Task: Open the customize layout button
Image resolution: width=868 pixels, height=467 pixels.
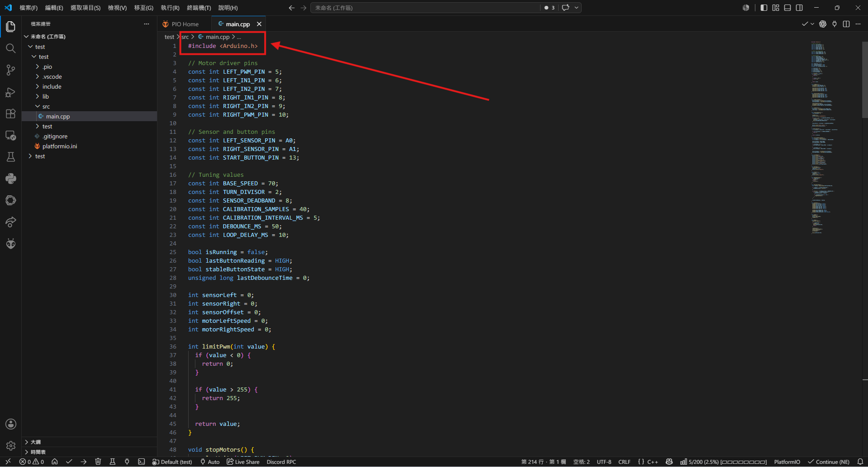Action: coord(776,8)
